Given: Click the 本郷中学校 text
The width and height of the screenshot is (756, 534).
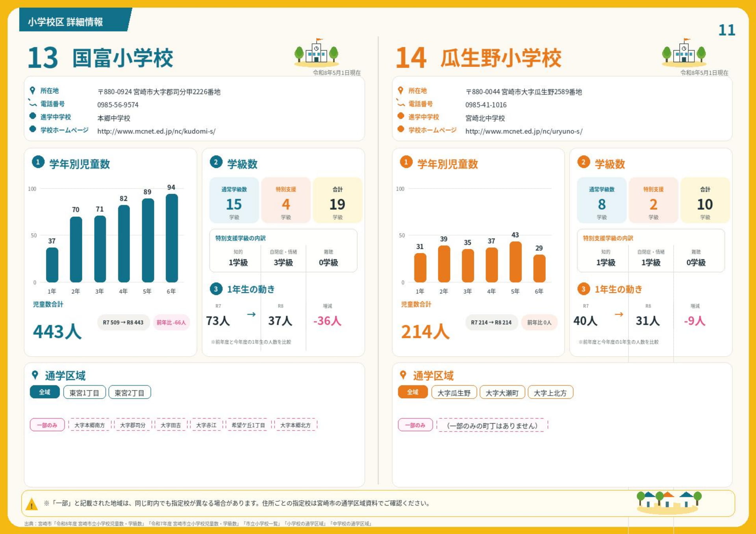Looking at the screenshot, I should tap(114, 118).
